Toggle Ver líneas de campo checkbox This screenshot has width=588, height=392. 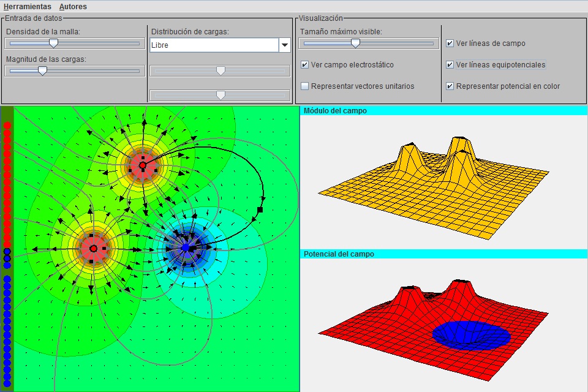[450, 43]
